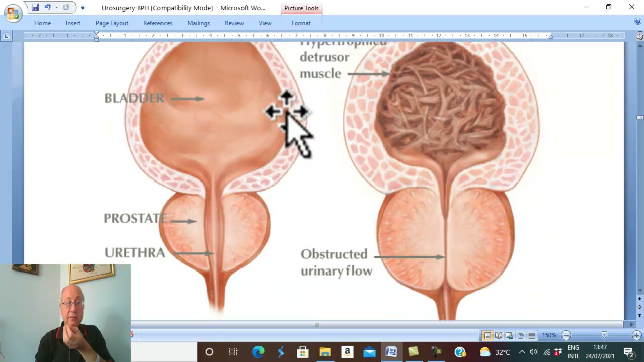The width and height of the screenshot is (644, 362).
Task: Open zoom dialog via 150% level
Action: 549,335
